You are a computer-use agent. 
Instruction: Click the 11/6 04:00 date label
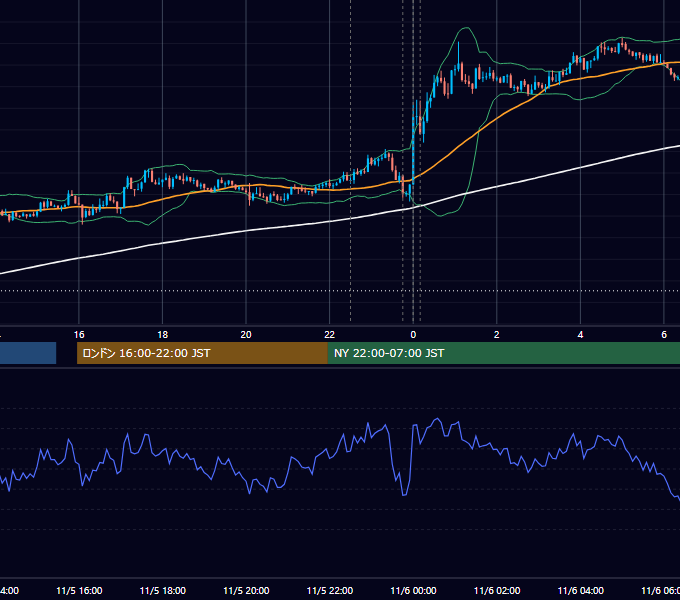coord(581,591)
